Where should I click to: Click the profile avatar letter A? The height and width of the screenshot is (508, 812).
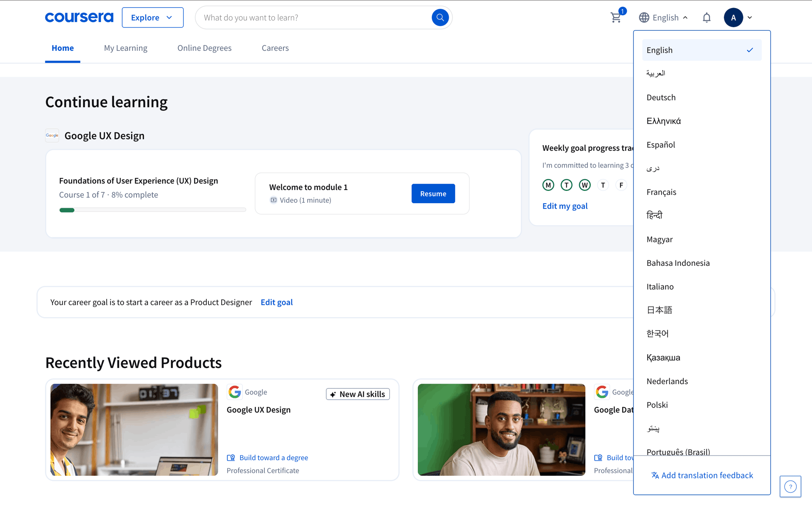coord(733,17)
